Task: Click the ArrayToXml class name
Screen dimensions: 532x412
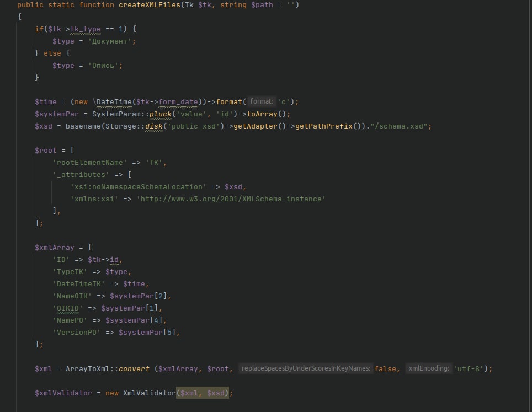Action: click(x=88, y=369)
